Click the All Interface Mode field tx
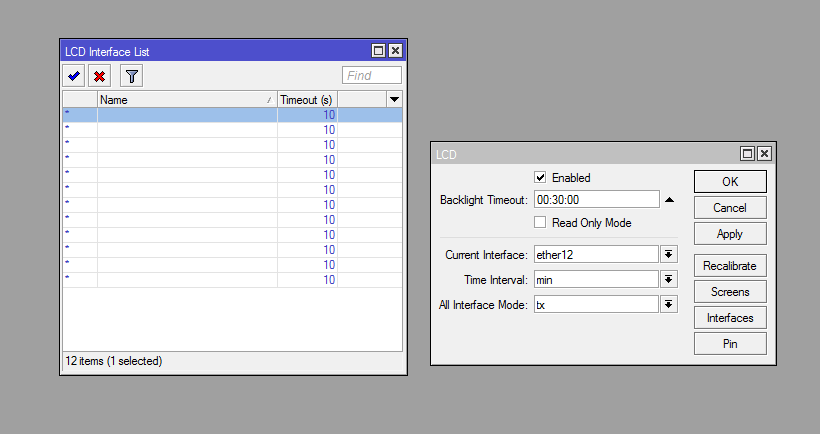Image resolution: width=820 pixels, height=434 pixels. 596,305
